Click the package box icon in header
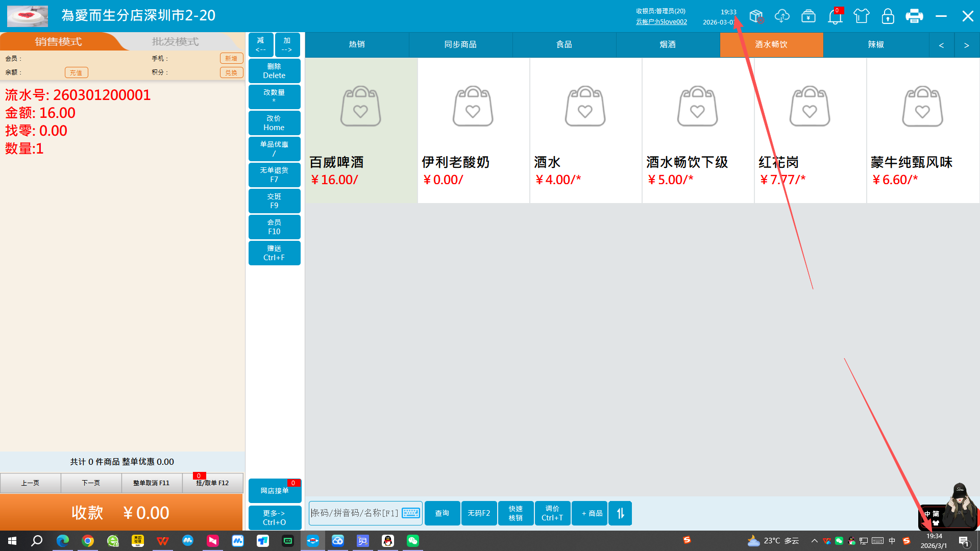This screenshot has height=551, width=980. 756,16
